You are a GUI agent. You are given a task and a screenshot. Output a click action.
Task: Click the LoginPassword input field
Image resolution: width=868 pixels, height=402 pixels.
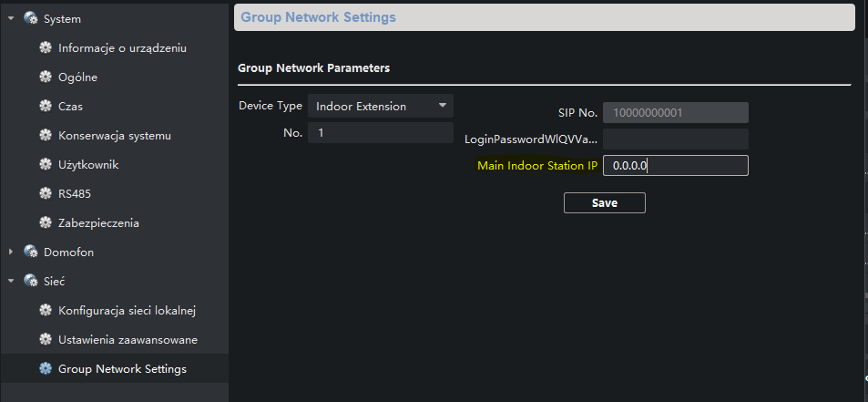pyautogui.click(x=675, y=139)
